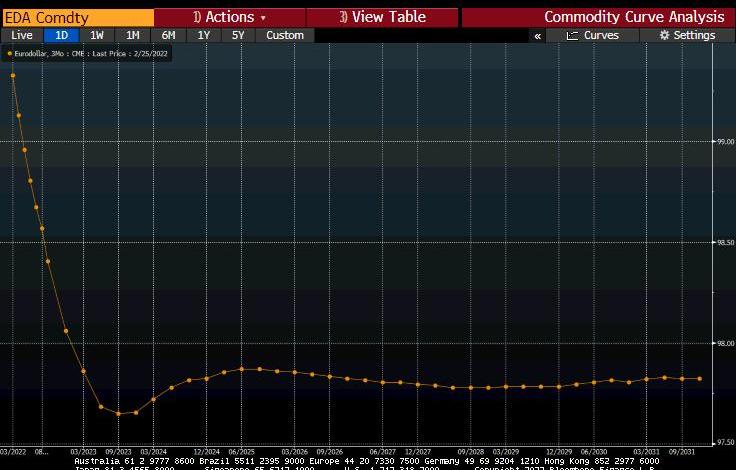This screenshot has height=470, width=736.
Task: Click the double-chevron collapse icon
Action: [x=538, y=35]
